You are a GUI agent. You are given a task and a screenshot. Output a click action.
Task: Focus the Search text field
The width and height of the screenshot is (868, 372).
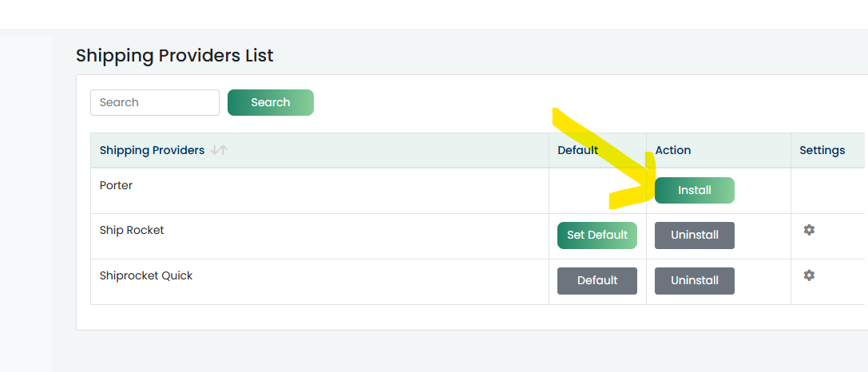pos(155,102)
